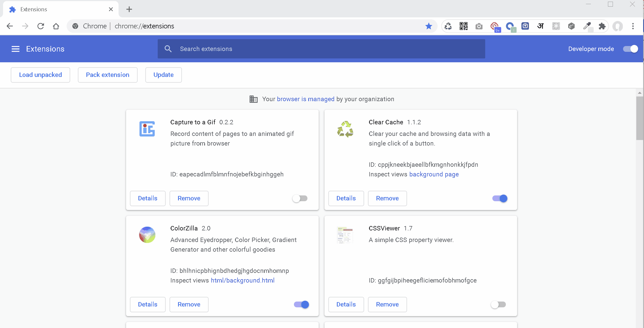Open Details for Clear Cache
Image resolution: width=644 pixels, height=328 pixels.
(x=346, y=198)
